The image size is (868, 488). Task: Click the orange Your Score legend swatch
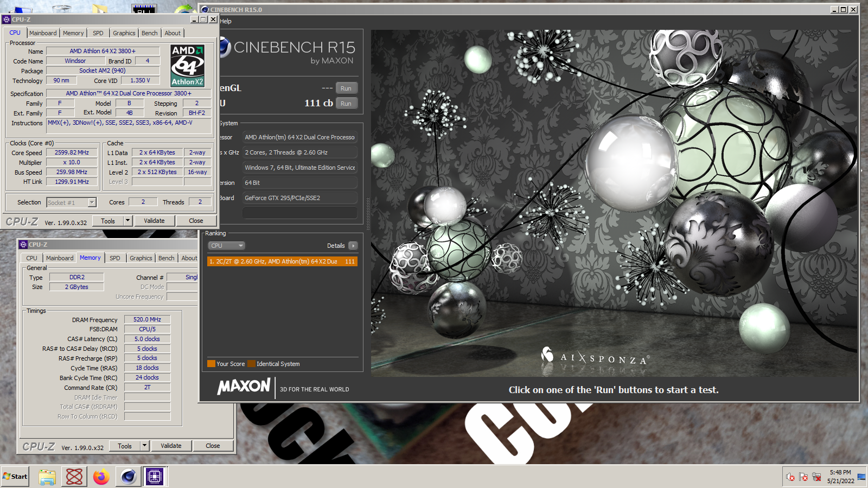pyautogui.click(x=212, y=364)
